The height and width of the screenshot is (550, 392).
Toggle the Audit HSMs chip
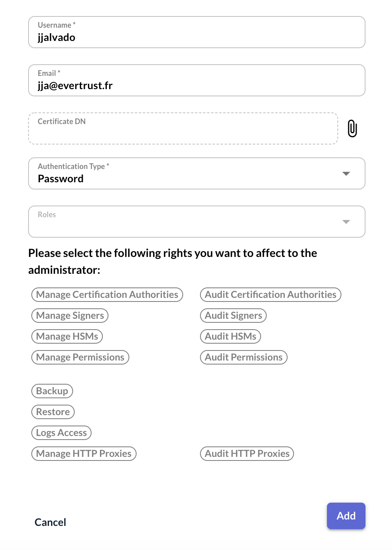pyautogui.click(x=230, y=336)
